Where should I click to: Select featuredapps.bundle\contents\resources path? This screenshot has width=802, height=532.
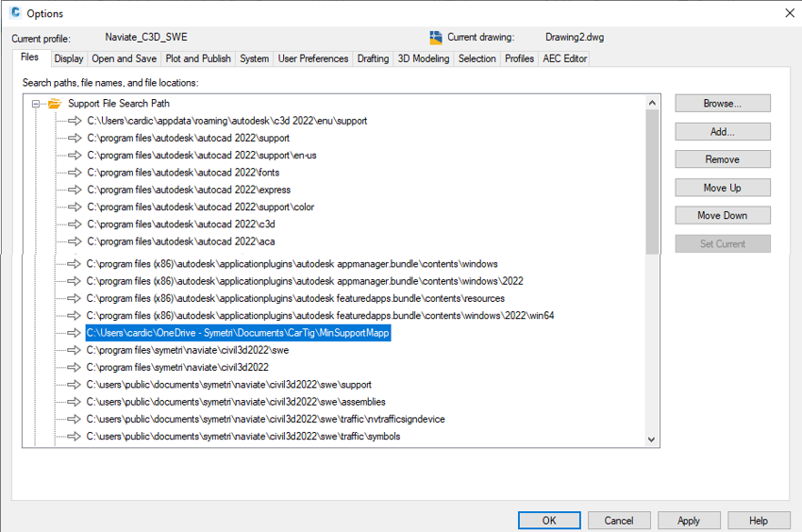pyautogui.click(x=295, y=298)
